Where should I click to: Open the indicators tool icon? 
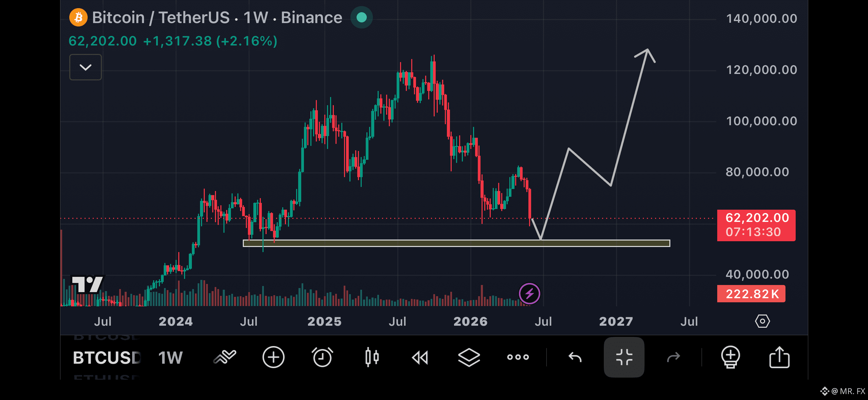(x=224, y=357)
